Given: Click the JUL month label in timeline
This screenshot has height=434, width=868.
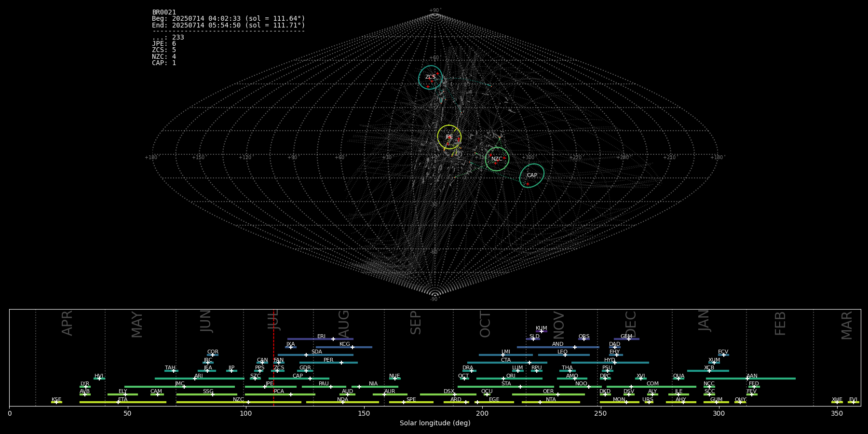Looking at the screenshot, I should 273,320.
